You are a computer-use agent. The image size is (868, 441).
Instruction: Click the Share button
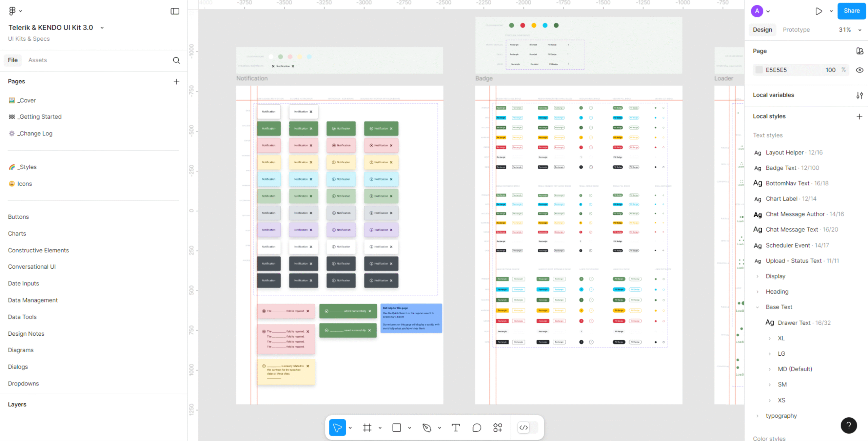[x=851, y=11]
